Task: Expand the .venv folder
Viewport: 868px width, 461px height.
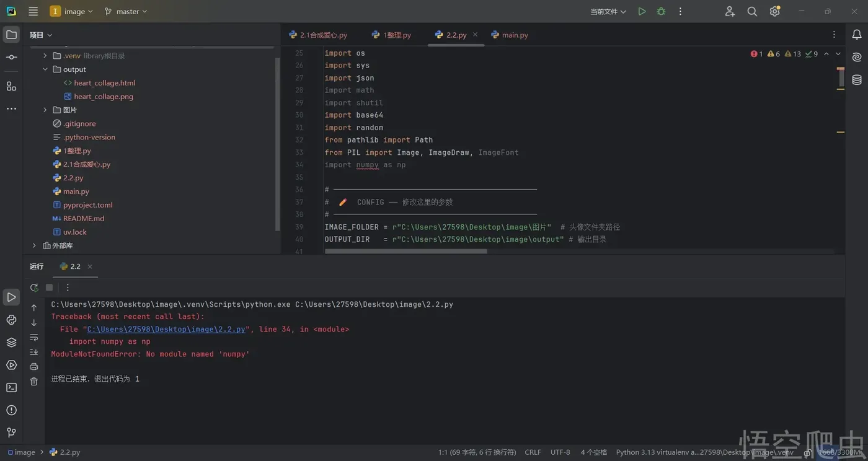Action: pyautogui.click(x=45, y=56)
